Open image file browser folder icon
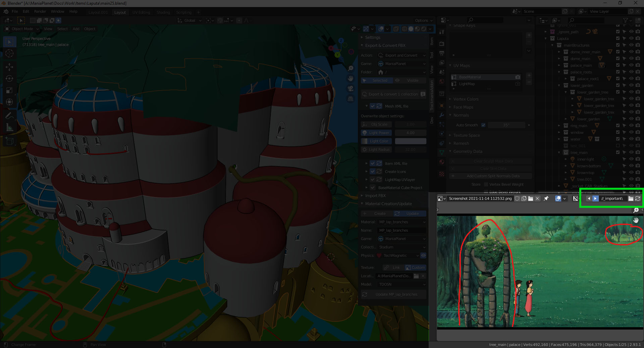This screenshot has height=348, width=644. pos(531,198)
